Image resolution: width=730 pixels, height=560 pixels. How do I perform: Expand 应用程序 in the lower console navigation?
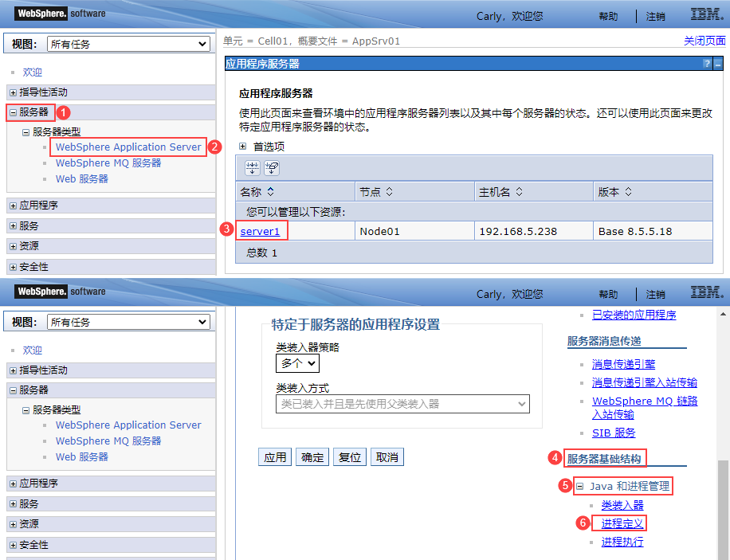click(13, 484)
